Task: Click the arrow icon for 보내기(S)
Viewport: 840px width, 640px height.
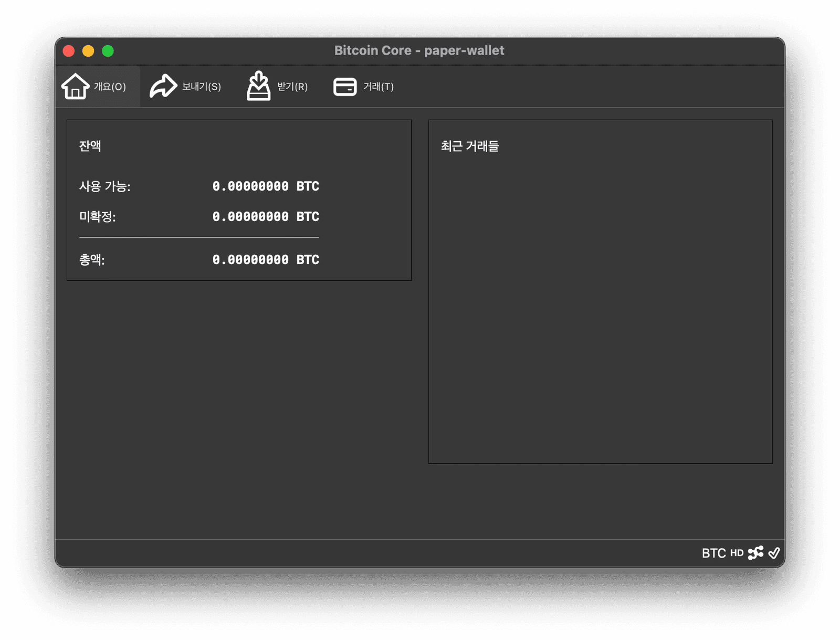Action: 163,85
